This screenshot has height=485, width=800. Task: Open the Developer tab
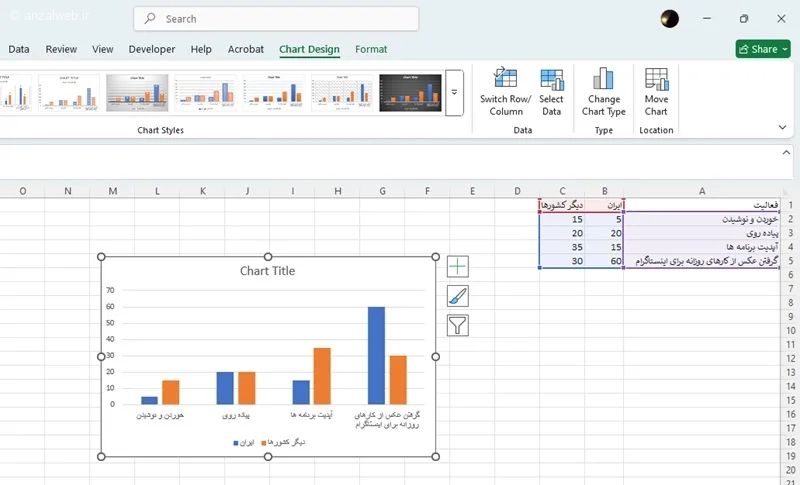[x=152, y=49]
